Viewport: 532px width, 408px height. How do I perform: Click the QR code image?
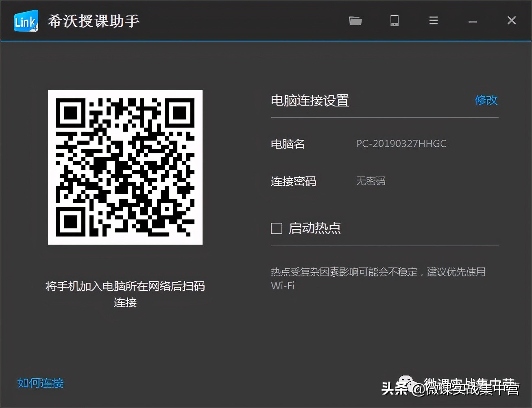pyautogui.click(x=125, y=167)
